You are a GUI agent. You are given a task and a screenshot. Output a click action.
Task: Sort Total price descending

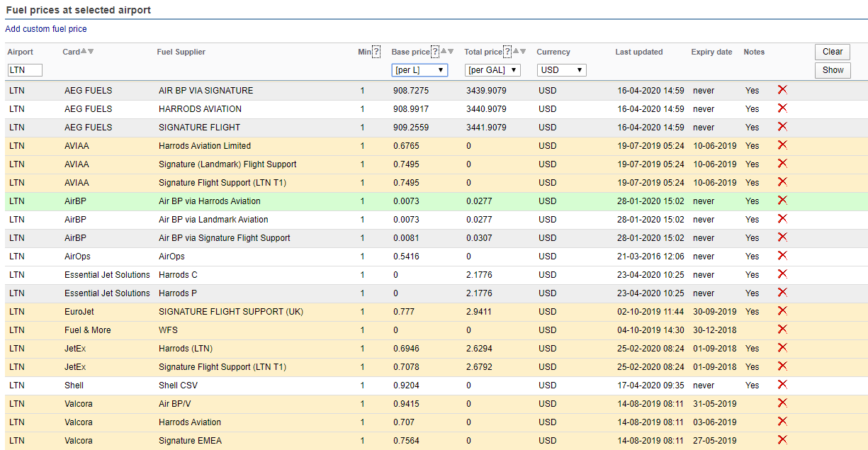click(523, 51)
